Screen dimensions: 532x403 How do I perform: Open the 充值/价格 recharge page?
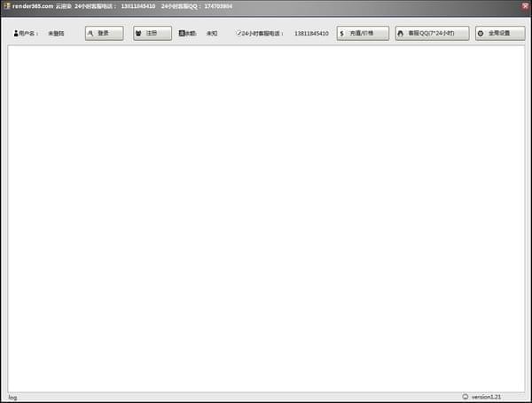363,34
